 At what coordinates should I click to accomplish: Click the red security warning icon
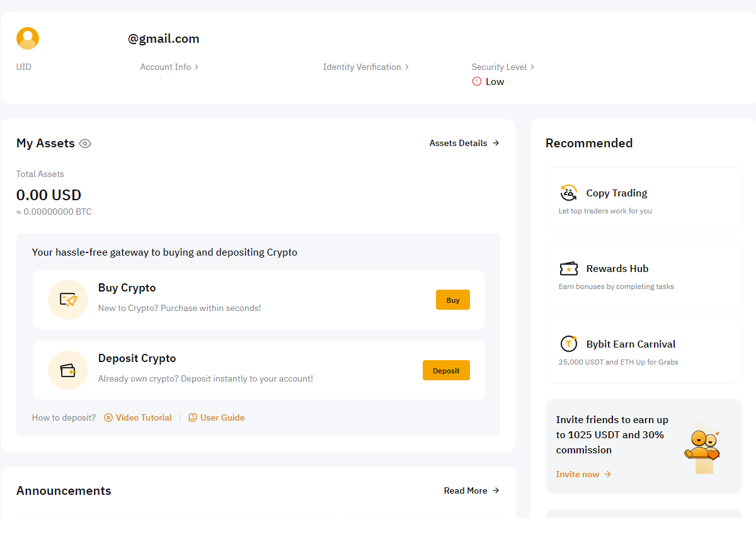coord(477,81)
